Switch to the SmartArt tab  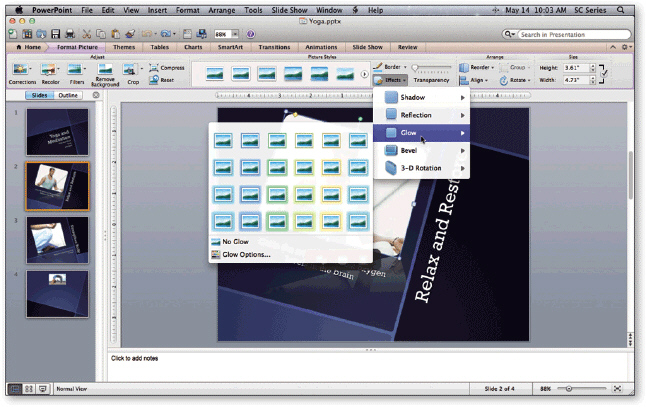click(x=230, y=47)
